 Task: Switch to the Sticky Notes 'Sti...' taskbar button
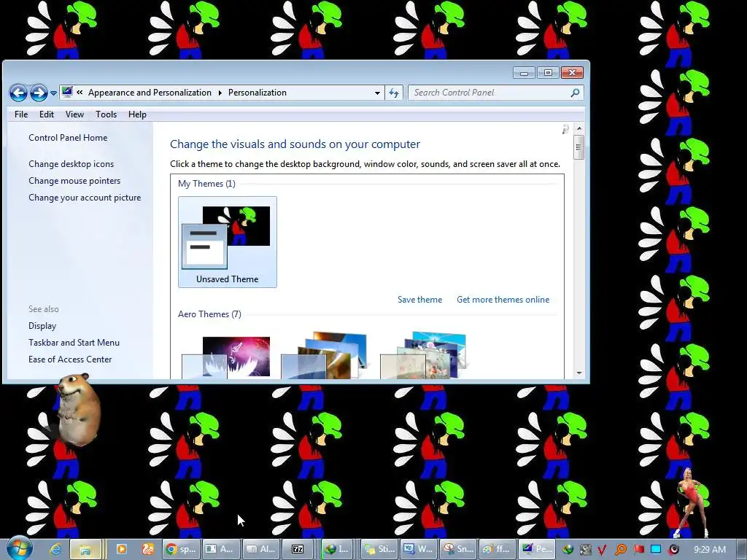[379, 549]
